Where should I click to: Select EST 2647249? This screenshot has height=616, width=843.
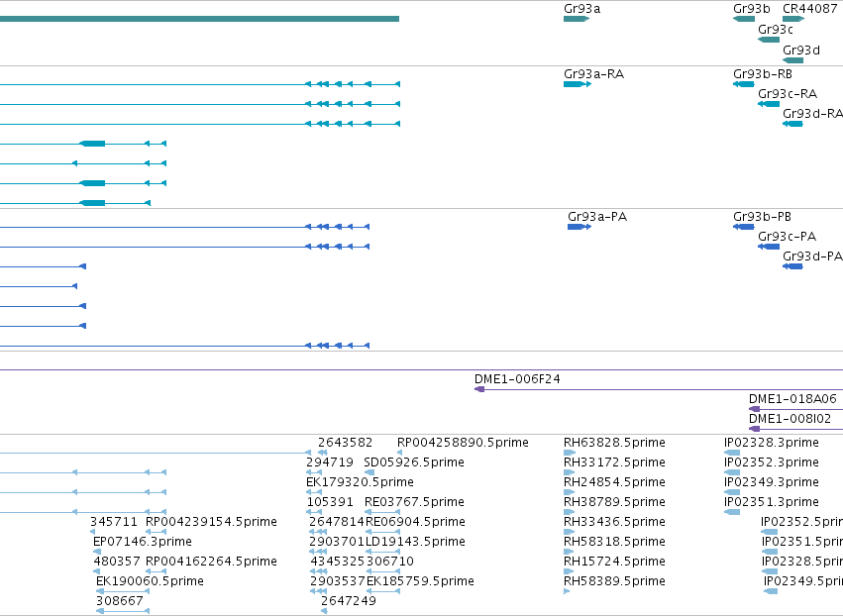coord(324,611)
